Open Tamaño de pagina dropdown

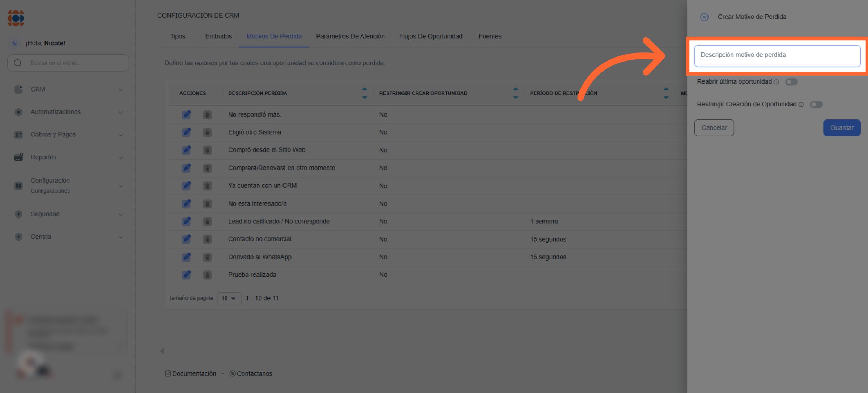click(229, 299)
